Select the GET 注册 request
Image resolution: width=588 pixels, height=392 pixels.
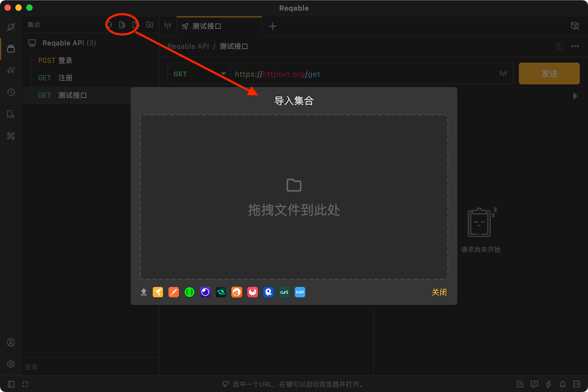(x=90, y=78)
